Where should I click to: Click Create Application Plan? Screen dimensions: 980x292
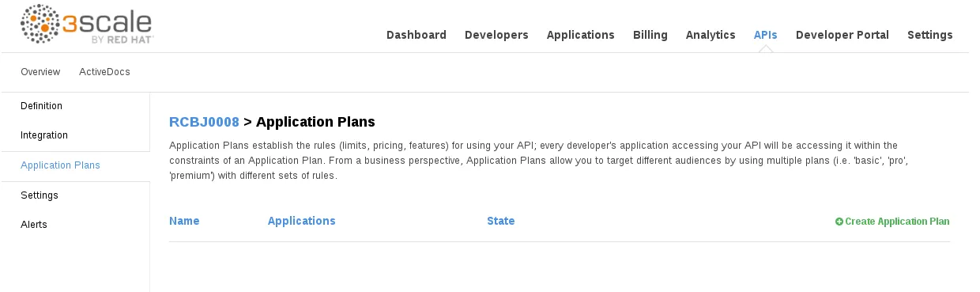click(892, 222)
